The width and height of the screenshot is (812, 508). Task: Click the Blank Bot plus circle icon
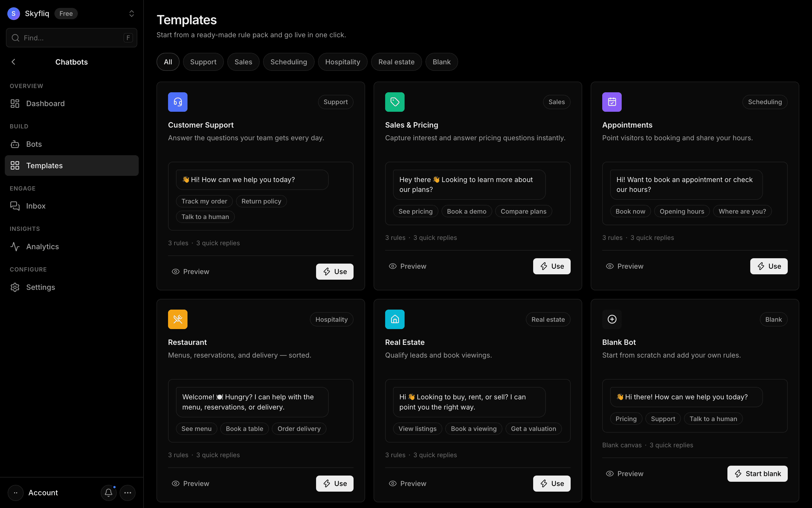[612, 319]
